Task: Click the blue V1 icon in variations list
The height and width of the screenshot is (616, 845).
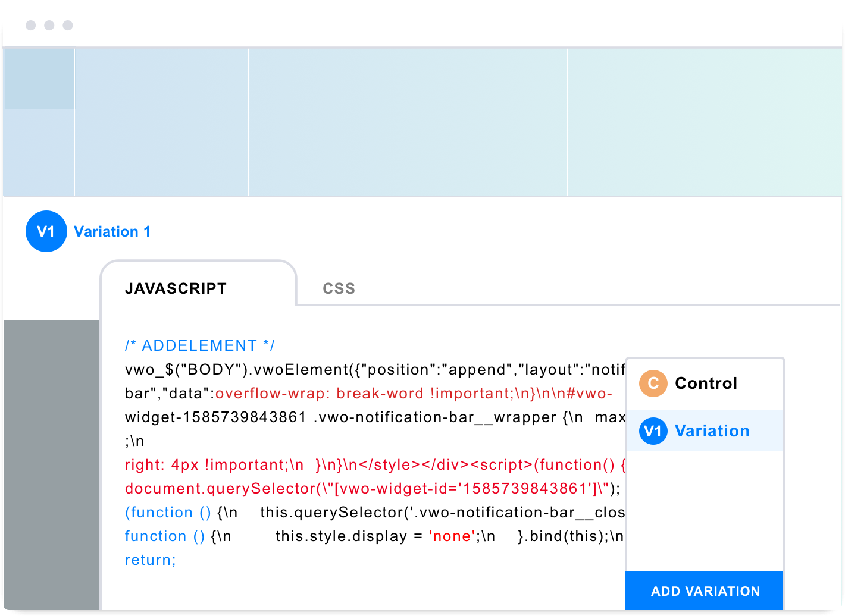Action: tap(653, 431)
